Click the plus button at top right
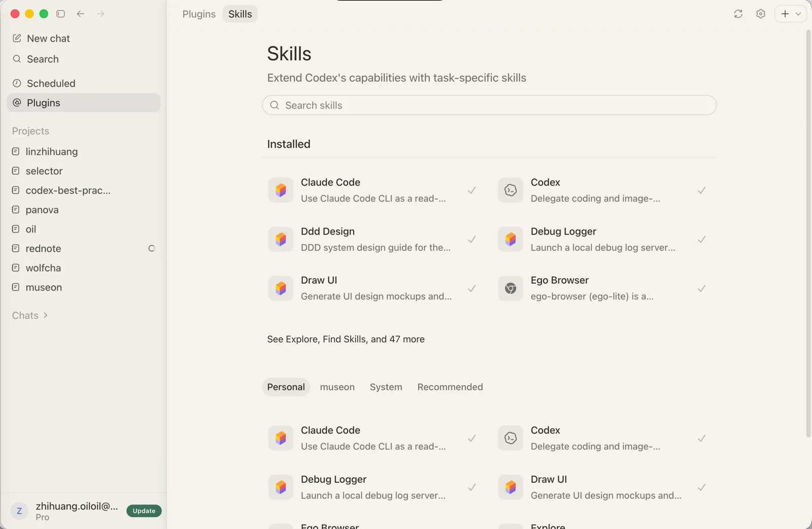The height and width of the screenshot is (529, 812). tap(785, 14)
